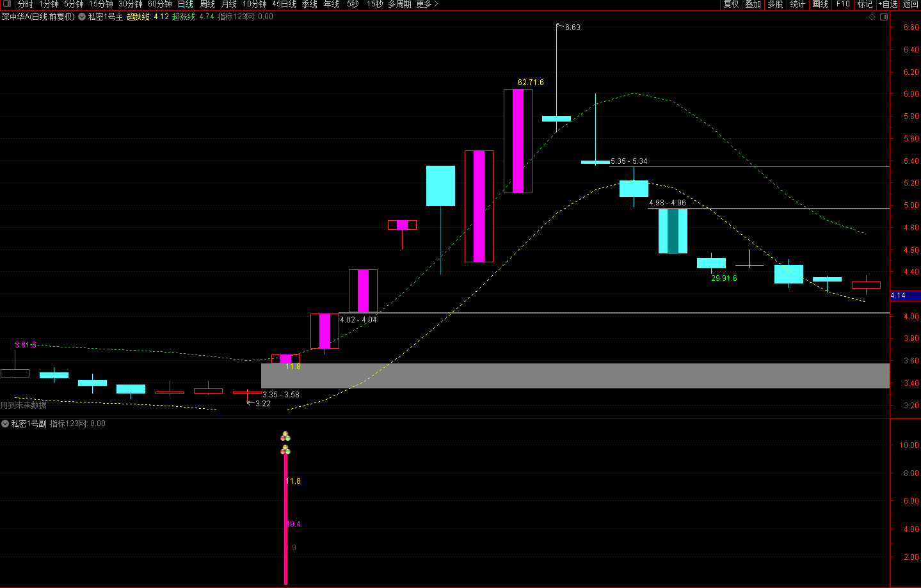
Task: Switch to 周线 weekly chart
Action: tap(207, 4)
